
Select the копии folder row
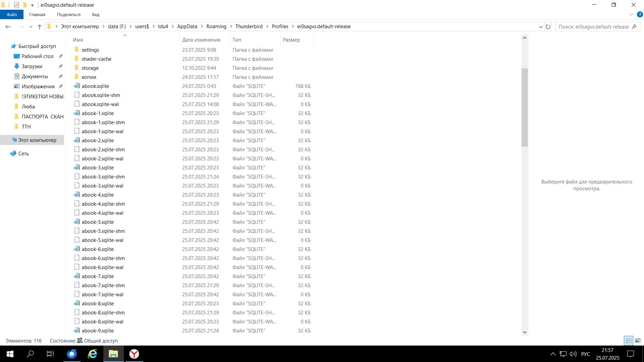point(192,77)
